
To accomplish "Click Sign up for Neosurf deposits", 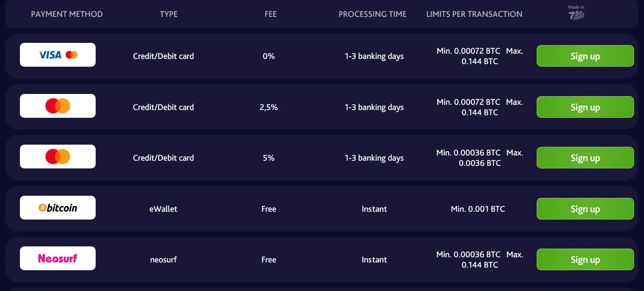I will [x=585, y=259].
